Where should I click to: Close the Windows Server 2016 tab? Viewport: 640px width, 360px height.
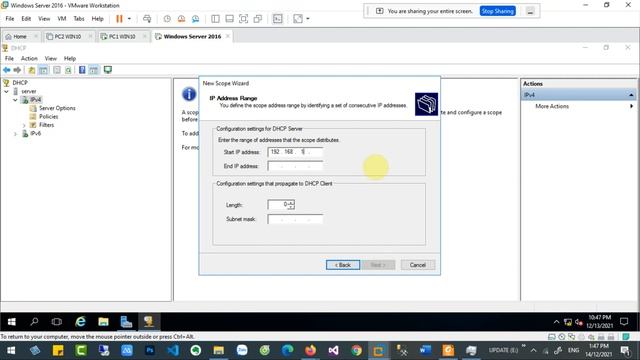tap(228, 36)
